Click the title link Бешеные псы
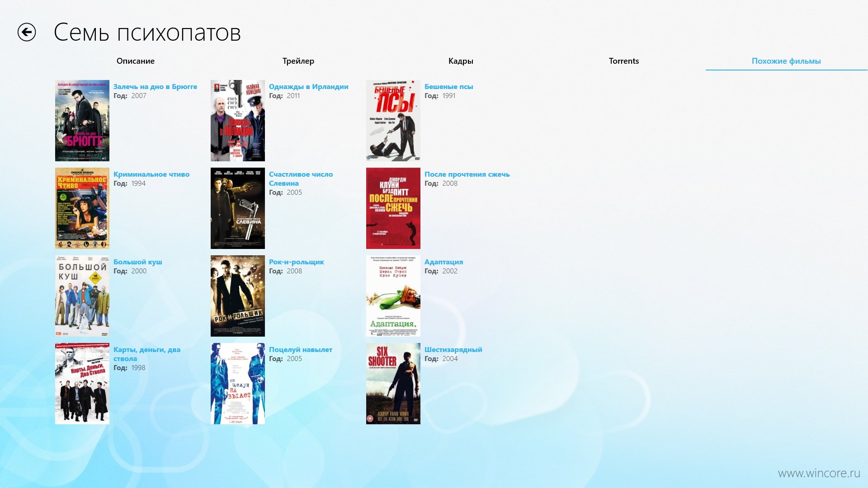868x488 pixels. click(448, 87)
